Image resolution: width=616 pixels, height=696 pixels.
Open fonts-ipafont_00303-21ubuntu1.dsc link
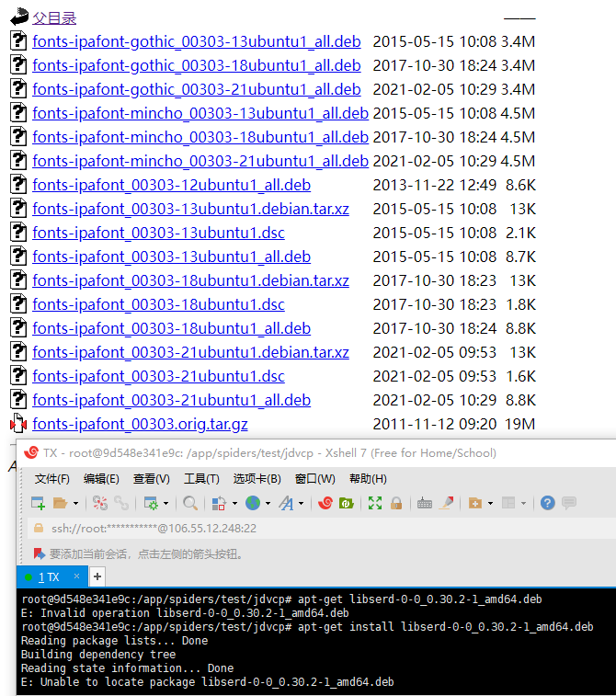(158, 377)
